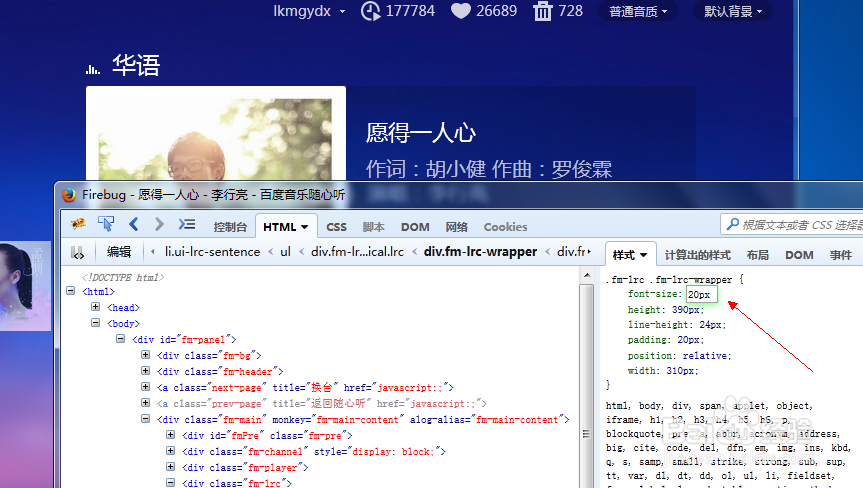Image resolution: width=863 pixels, height=488 pixels.
Task: Collapse the html node
Action: pyautogui.click(x=70, y=290)
